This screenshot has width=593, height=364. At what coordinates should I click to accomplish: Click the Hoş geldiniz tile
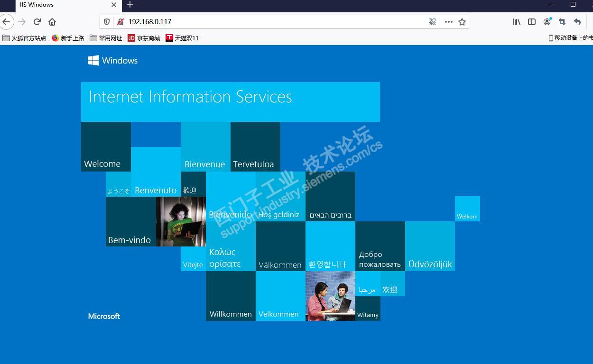pyautogui.click(x=280, y=197)
